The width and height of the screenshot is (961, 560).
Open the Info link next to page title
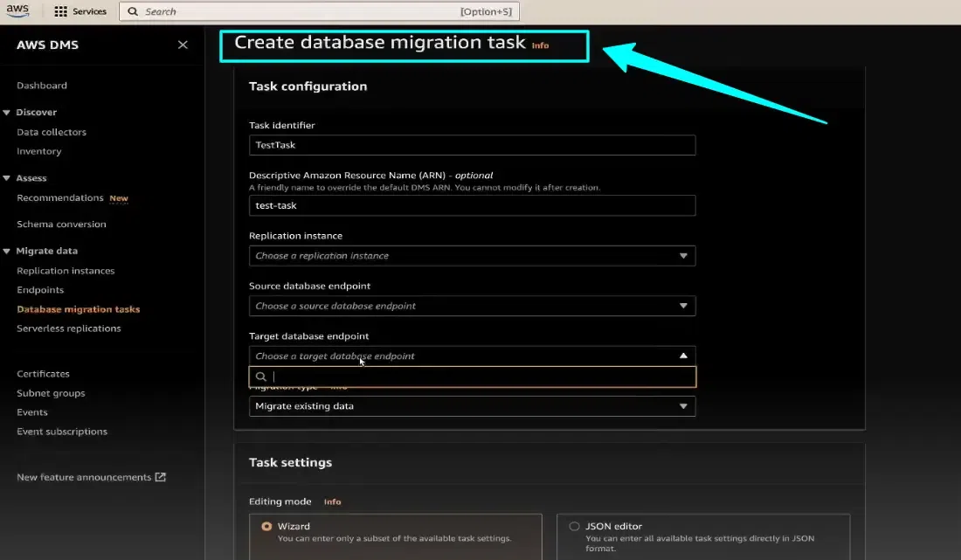point(540,45)
